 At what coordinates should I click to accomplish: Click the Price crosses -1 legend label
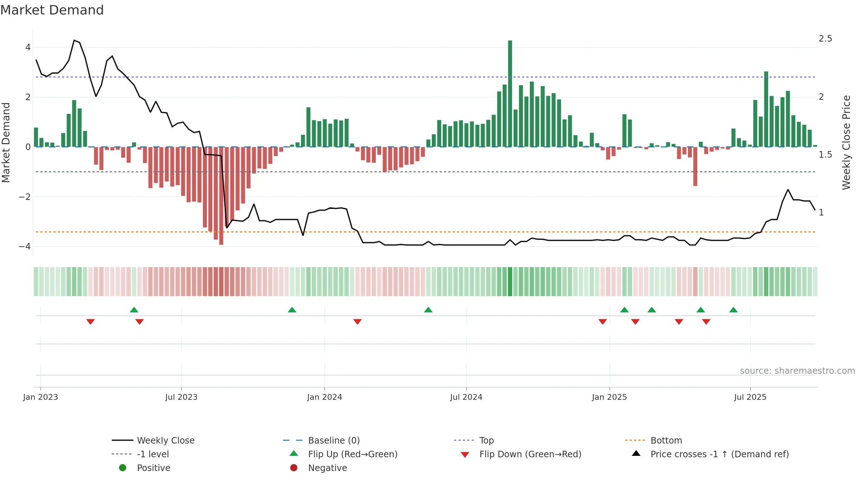720,454
